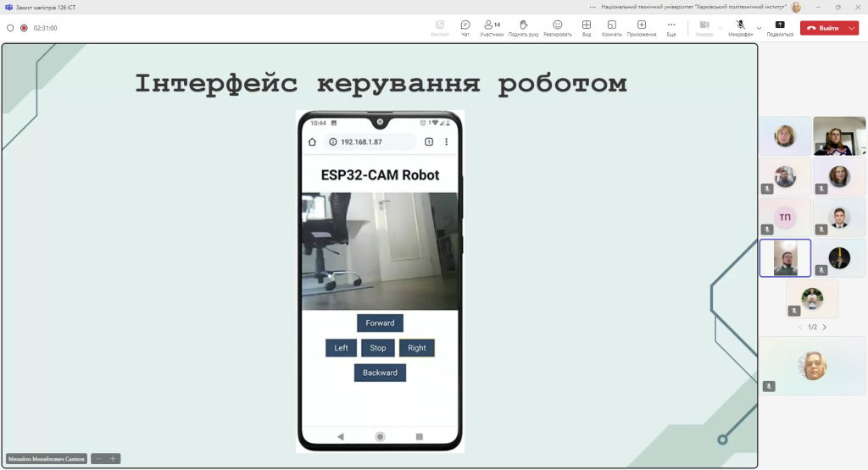The image size is (868, 470).
Task: Raise your hand in the meeting
Action: [523, 28]
